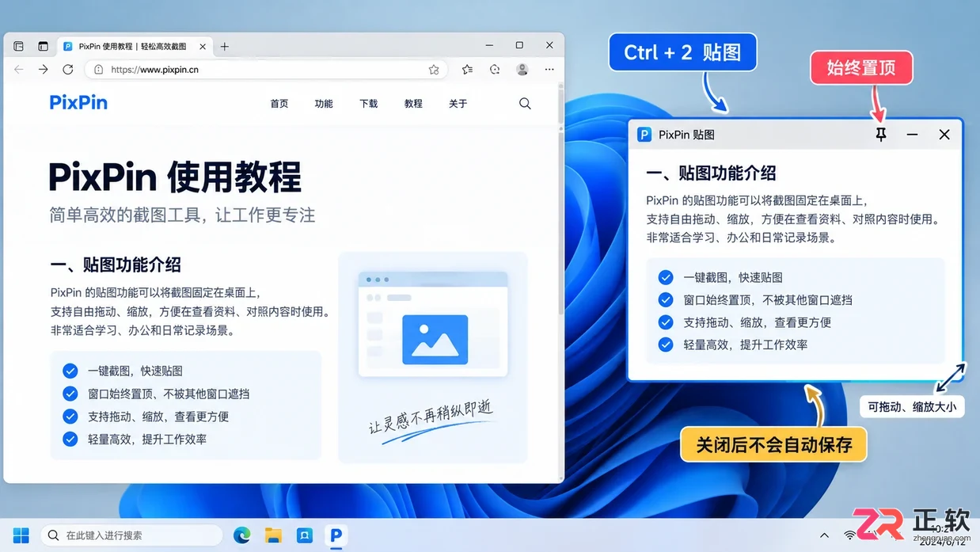Open the Edge favorites list icon
980x552 pixels.
[468, 70]
